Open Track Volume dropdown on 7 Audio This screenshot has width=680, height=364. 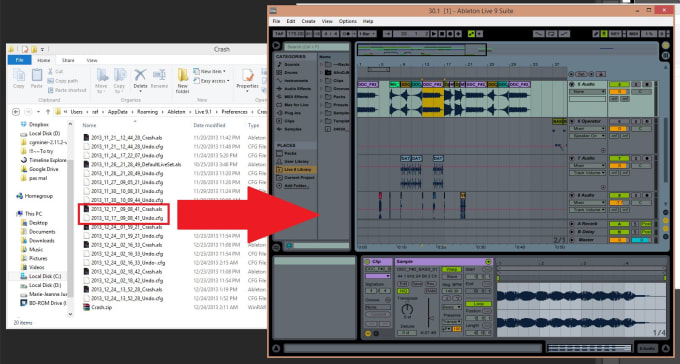click(587, 173)
